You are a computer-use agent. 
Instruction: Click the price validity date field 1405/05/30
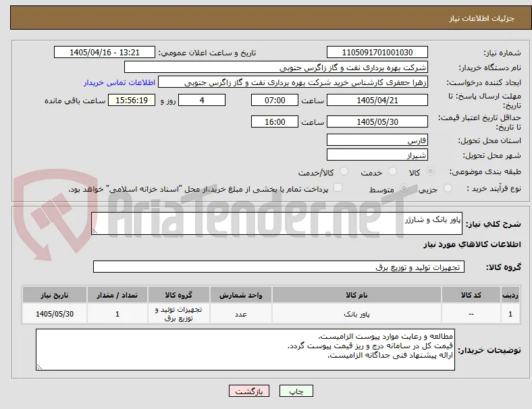tap(377, 121)
